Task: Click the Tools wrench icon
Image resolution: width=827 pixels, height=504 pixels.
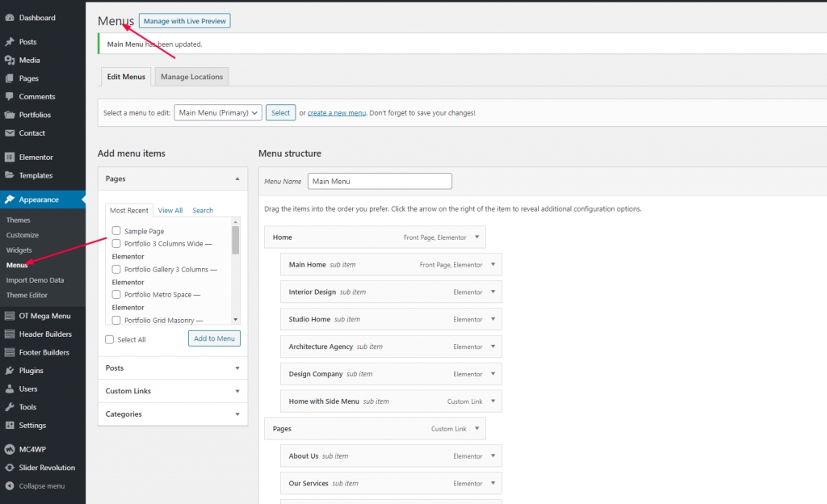Action: [10, 407]
